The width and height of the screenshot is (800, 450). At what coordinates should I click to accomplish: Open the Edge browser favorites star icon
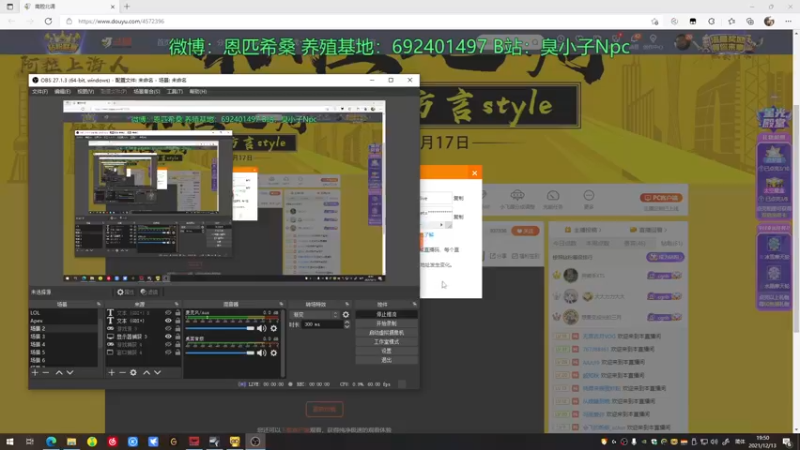click(x=731, y=21)
